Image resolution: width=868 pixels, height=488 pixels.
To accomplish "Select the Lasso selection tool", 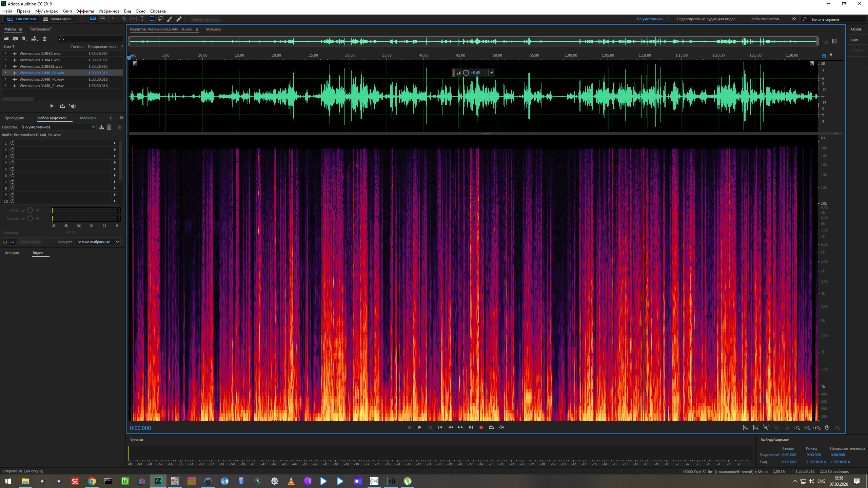I will [161, 19].
